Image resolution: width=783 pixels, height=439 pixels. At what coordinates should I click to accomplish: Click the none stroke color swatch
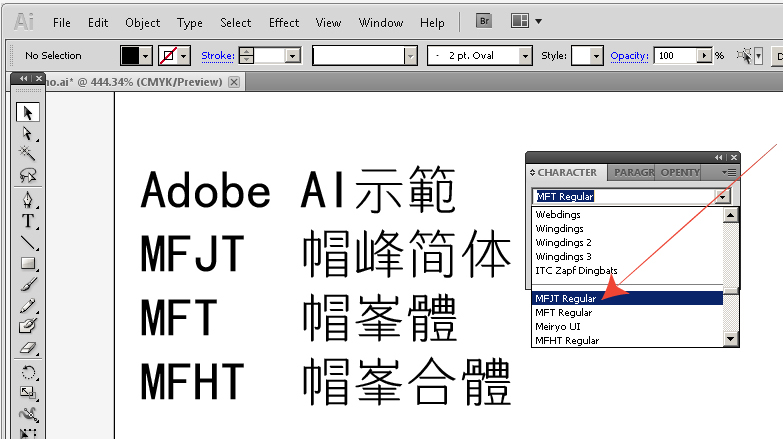click(x=168, y=56)
